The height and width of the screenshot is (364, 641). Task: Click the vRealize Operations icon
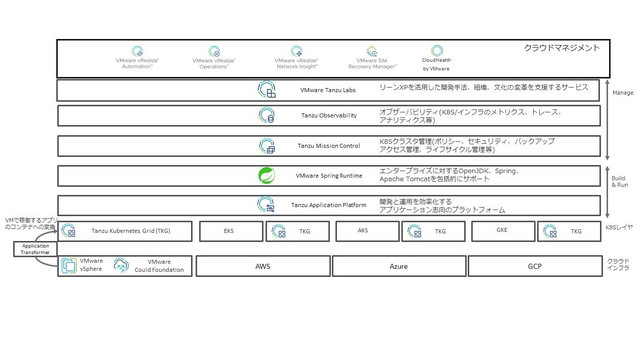click(x=214, y=51)
